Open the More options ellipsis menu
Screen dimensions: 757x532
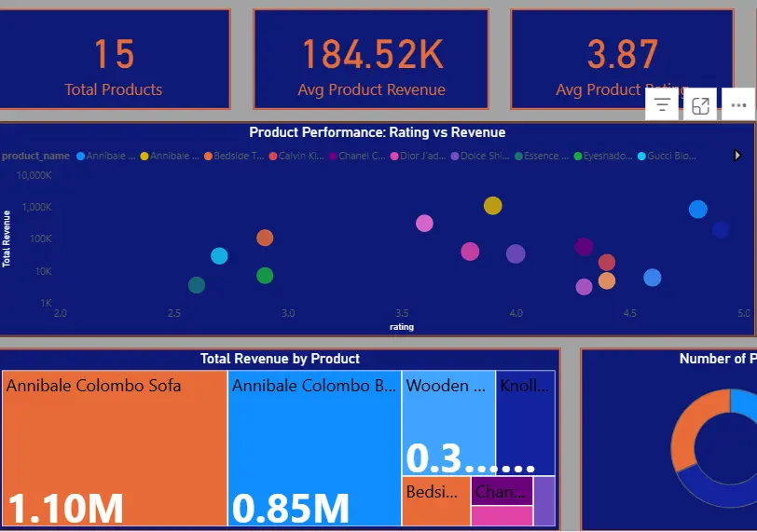point(738,104)
